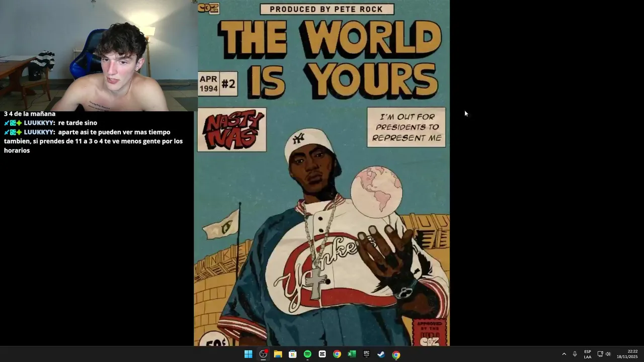
Task: Show hidden system tray icons
Action: tap(564, 354)
